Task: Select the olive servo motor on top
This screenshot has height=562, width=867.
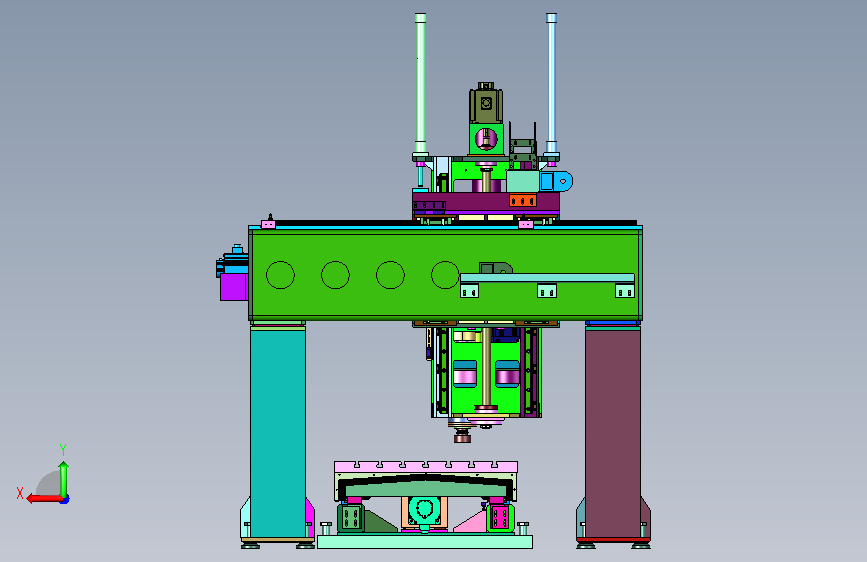Action: pyautogui.click(x=486, y=105)
